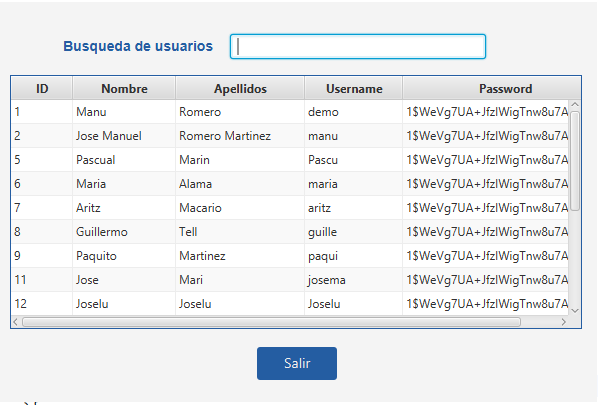Image resolution: width=598 pixels, height=405 pixels.
Task: Select the name cell 'Jose Manuel'
Action: pyautogui.click(x=124, y=136)
